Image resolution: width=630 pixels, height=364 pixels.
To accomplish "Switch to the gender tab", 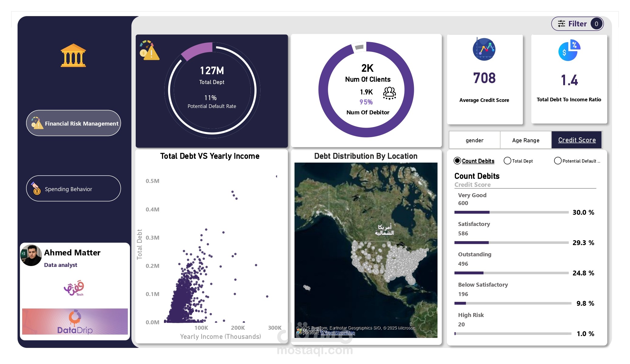I will (x=474, y=140).
